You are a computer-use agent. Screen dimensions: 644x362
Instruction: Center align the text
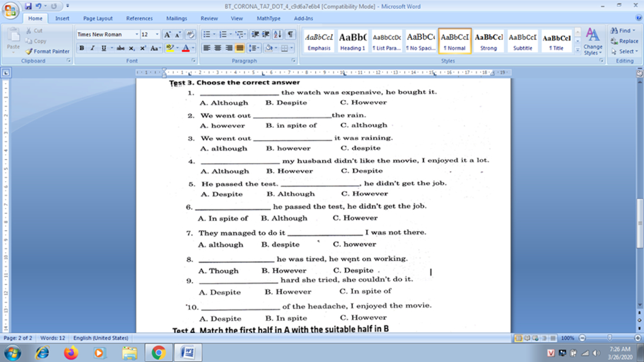(218, 48)
